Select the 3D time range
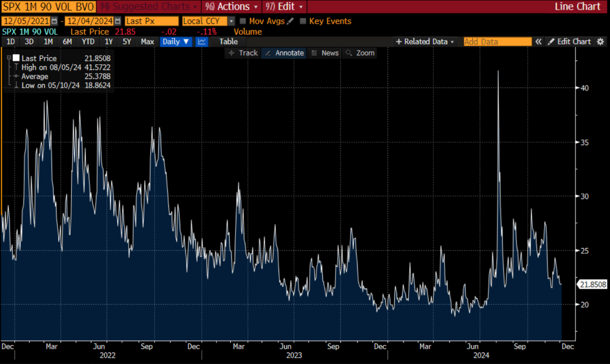 [29, 42]
